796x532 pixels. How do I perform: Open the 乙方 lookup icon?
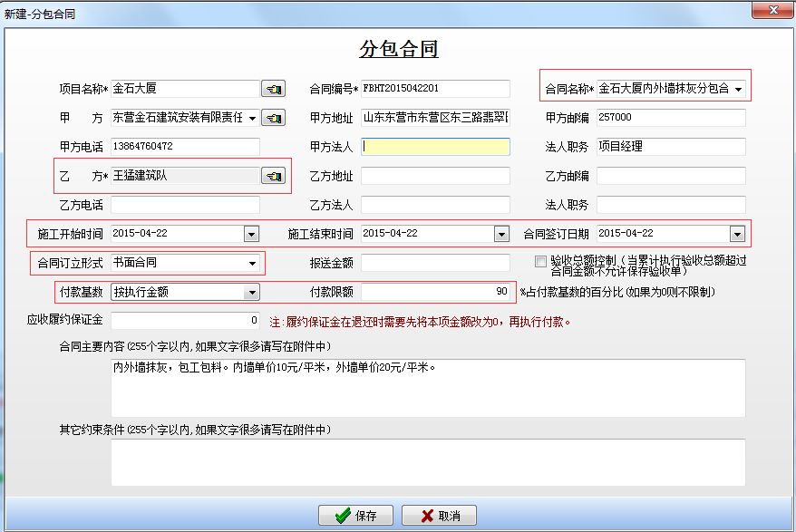[273, 176]
